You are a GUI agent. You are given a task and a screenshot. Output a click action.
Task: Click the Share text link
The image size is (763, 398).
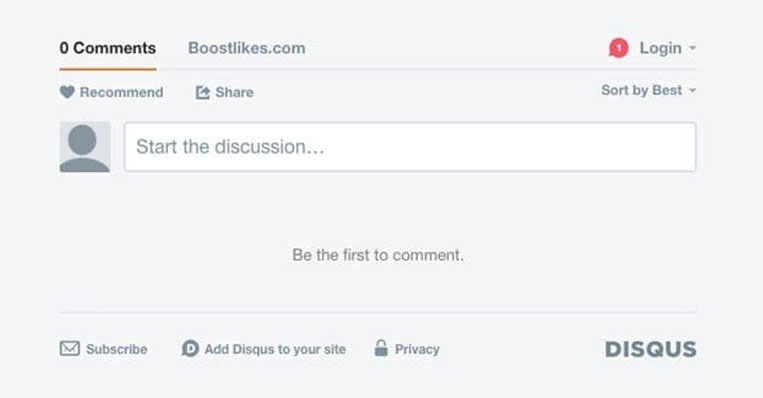coord(234,92)
